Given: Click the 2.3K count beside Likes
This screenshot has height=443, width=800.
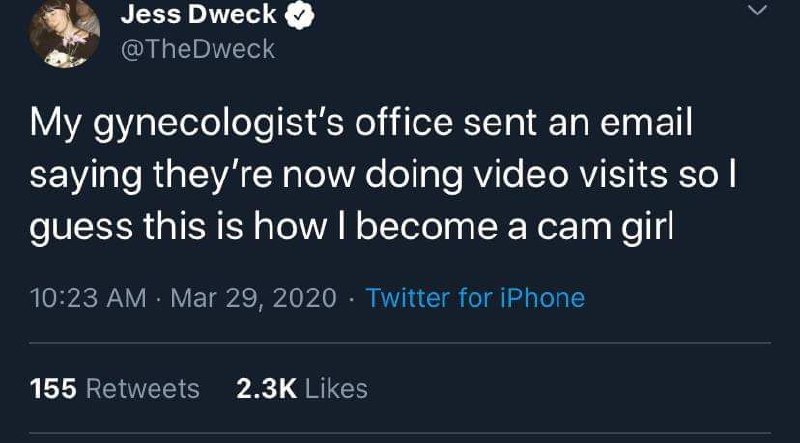Looking at the screenshot, I should [266, 389].
